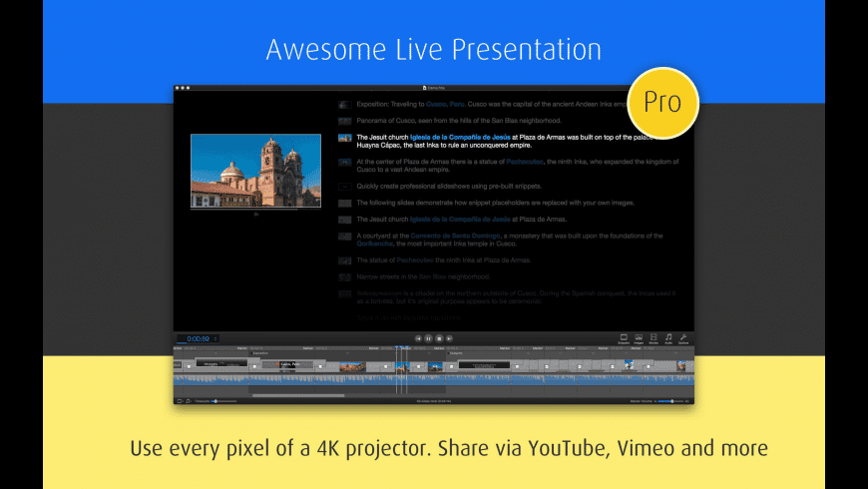
Task: Adjust the Master Volume slider
Action: pyautogui.click(x=669, y=401)
